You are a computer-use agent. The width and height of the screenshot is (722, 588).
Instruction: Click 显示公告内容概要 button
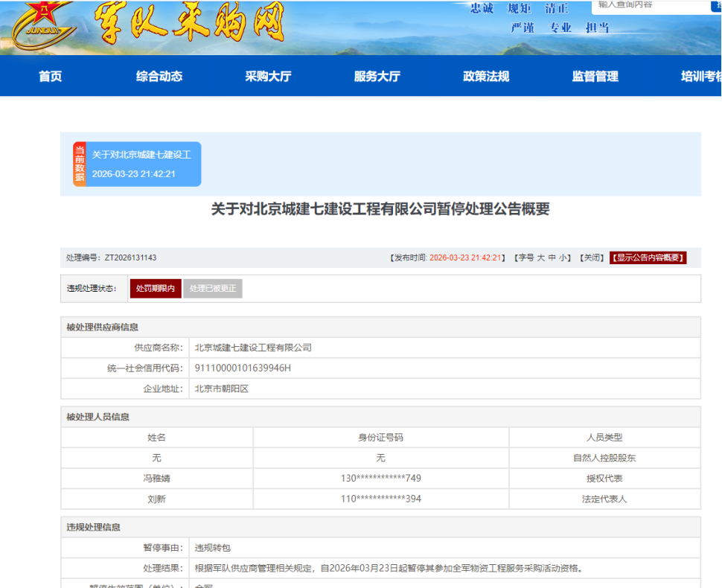tap(648, 258)
